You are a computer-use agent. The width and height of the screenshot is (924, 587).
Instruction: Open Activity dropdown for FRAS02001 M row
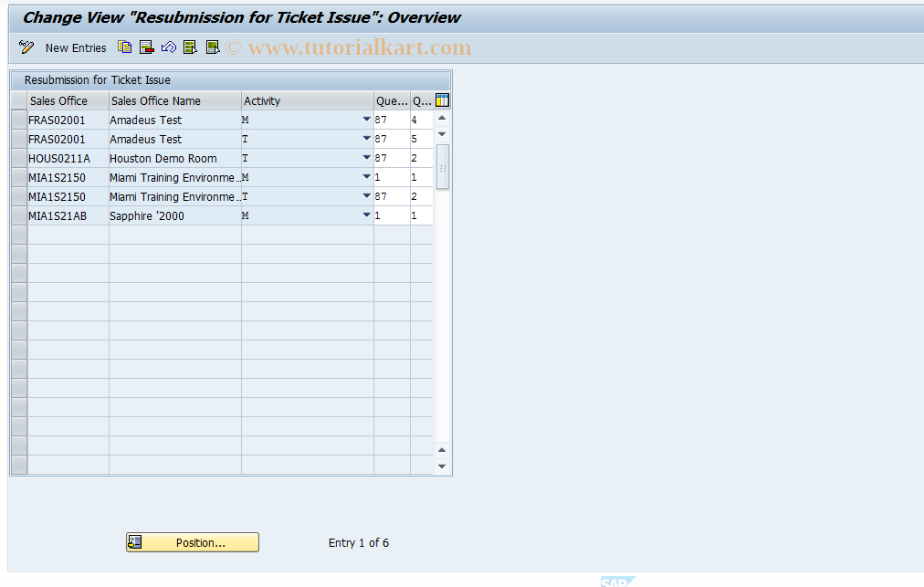point(366,120)
